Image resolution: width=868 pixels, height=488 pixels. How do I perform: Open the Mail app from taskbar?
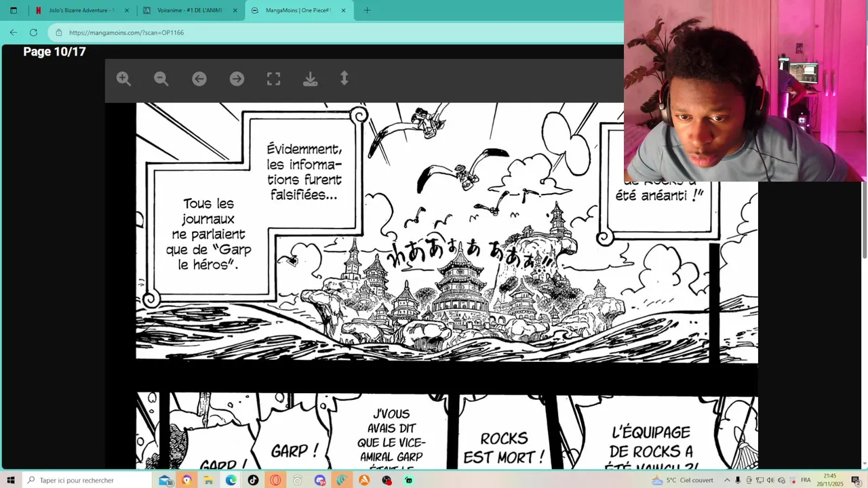click(x=165, y=480)
